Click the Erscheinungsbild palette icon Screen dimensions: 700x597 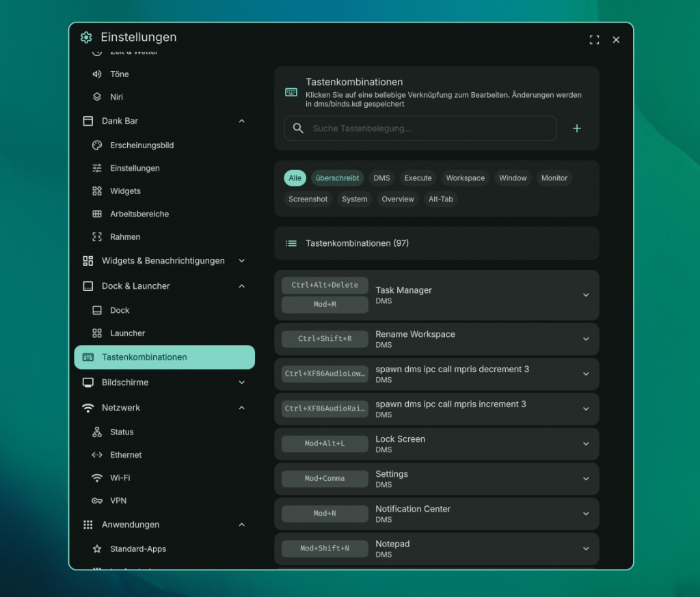click(97, 145)
